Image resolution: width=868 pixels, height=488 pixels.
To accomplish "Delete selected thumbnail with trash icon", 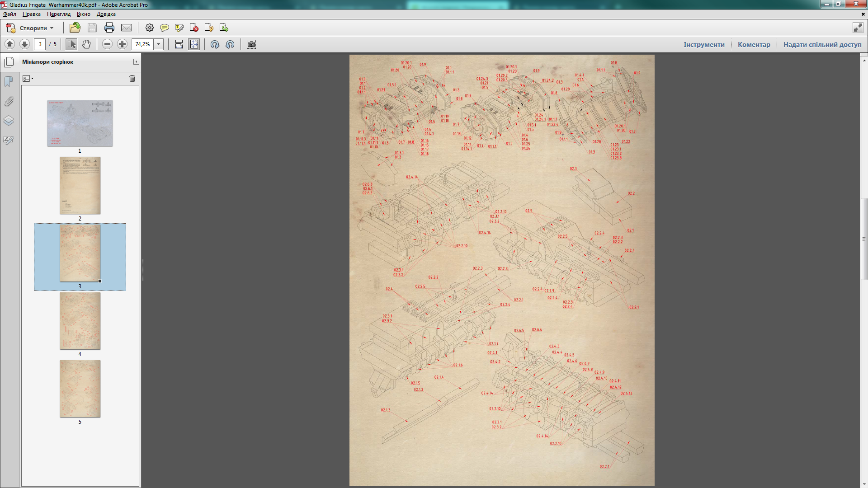I will (132, 79).
